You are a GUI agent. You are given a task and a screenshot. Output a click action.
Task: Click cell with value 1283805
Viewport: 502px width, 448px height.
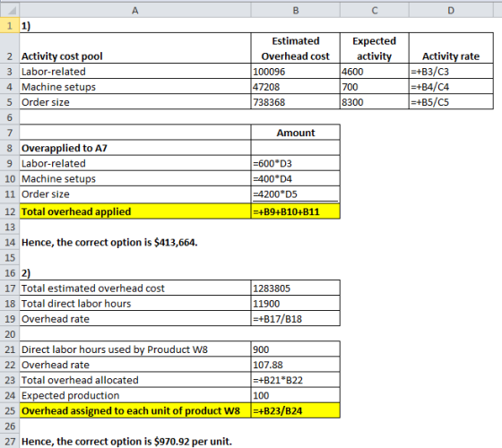(296, 288)
